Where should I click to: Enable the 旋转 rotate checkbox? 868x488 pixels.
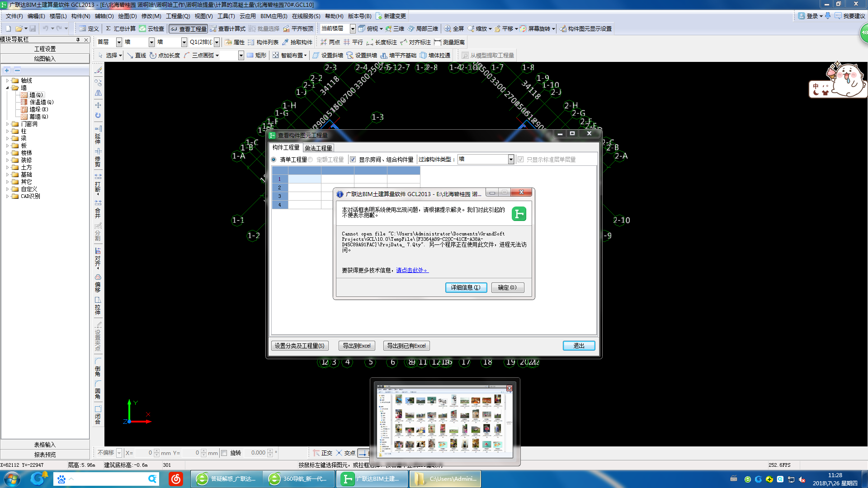click(224, 453)
